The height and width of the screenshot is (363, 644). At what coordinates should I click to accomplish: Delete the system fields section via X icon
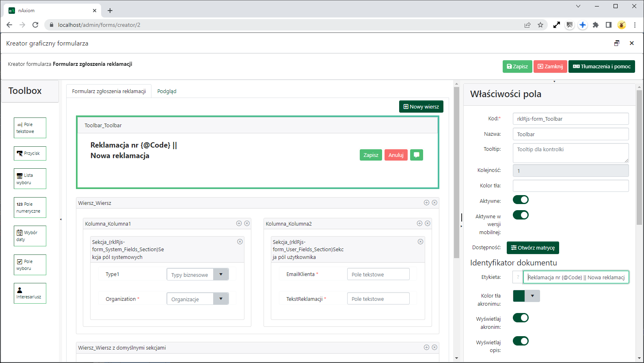[240, 242]
